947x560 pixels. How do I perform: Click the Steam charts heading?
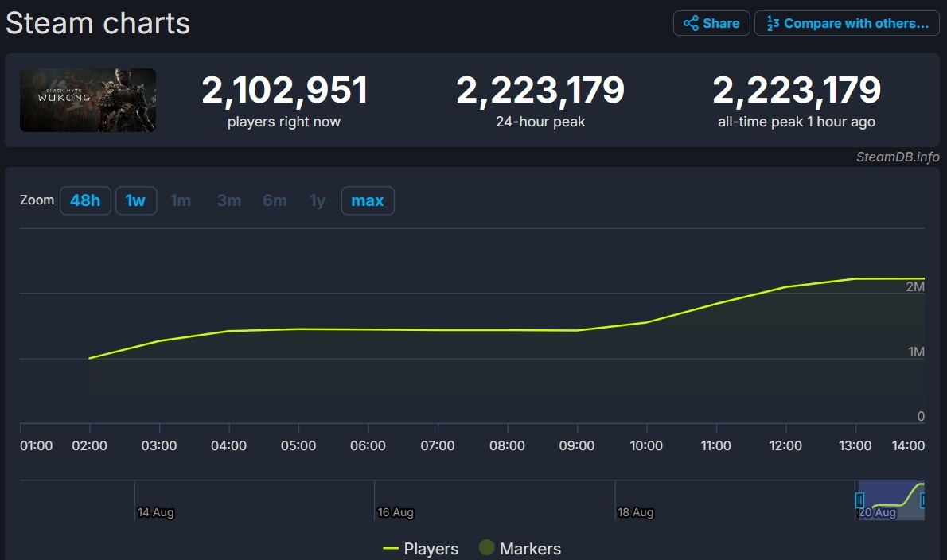click(98, 24)
